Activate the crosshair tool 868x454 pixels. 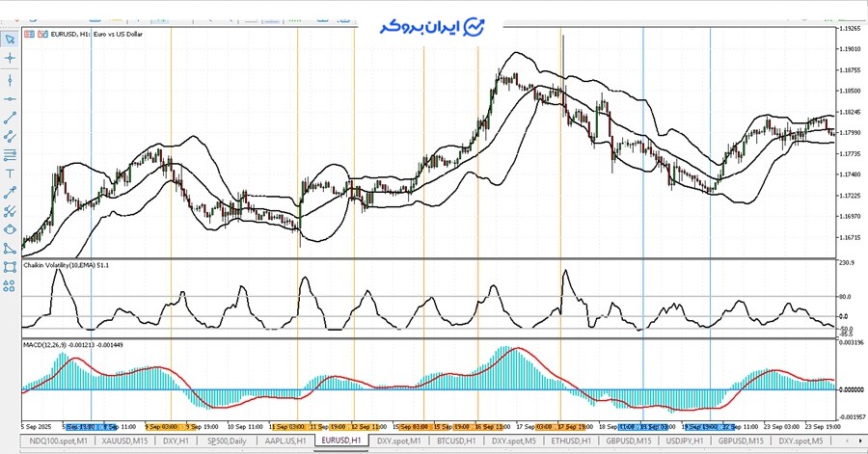point(10,58)
